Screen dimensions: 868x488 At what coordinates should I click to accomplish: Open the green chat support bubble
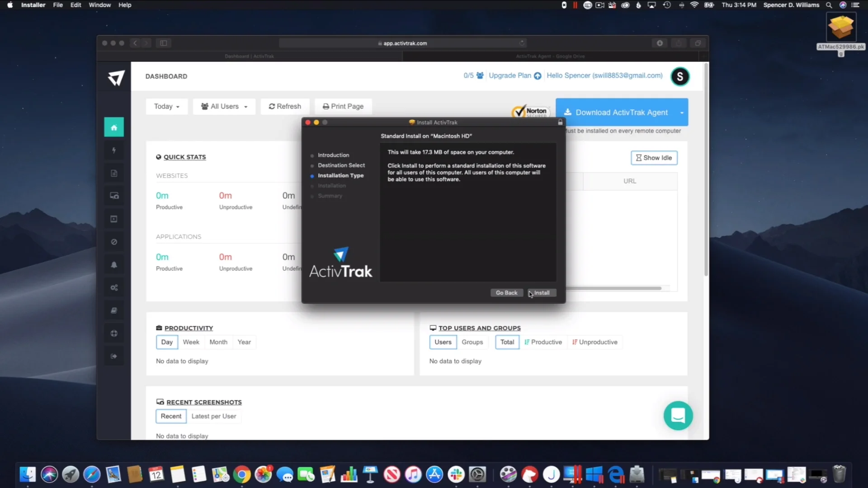678,415
